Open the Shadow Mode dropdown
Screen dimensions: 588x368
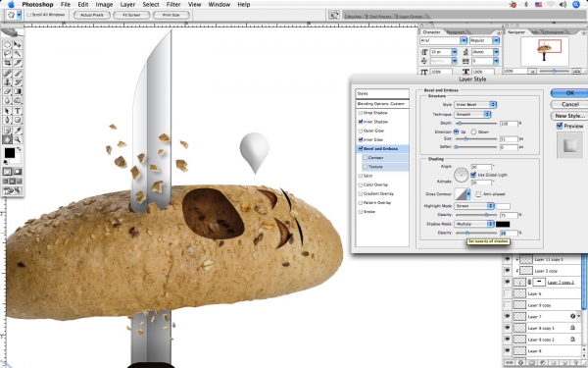tap(474, 224)
